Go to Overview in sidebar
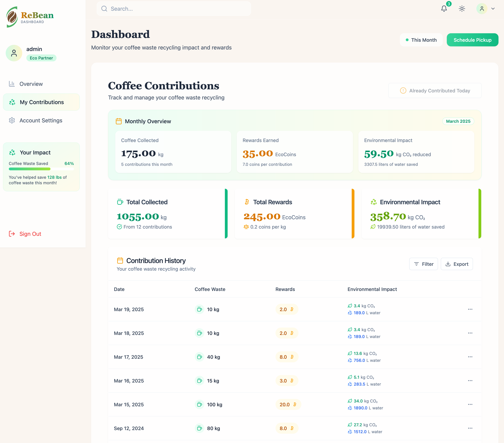The height and width of the screenshot is (443, 504). tap(31, 84)
